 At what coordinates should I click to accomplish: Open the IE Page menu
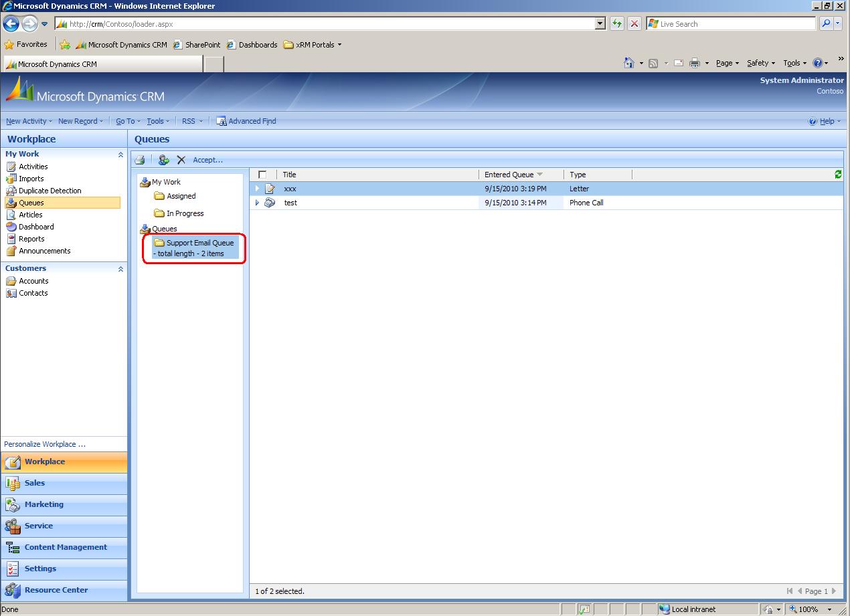(x=727, y=63)
